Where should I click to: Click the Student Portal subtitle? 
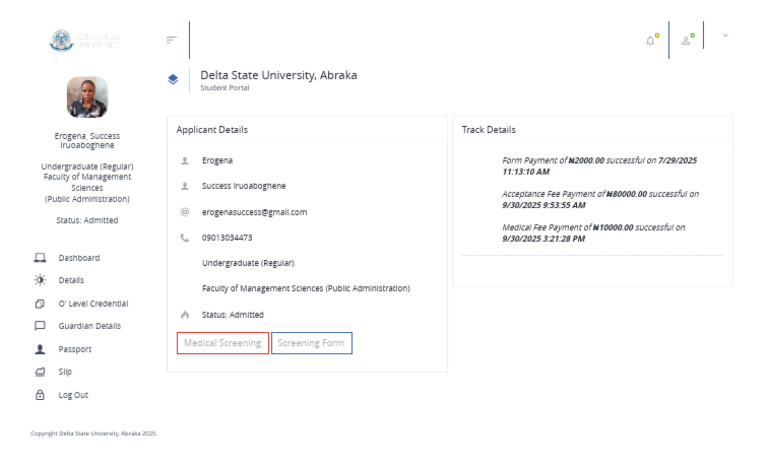[224, 88]
